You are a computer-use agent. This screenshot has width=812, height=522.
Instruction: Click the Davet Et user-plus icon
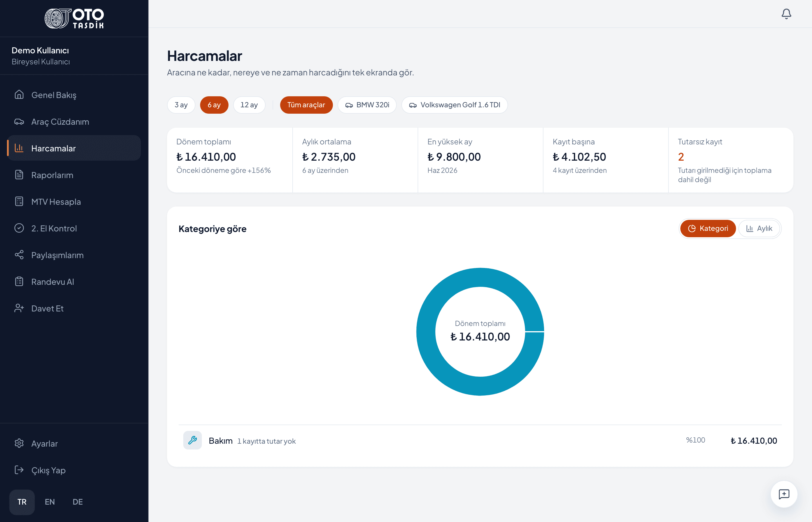click(x=19, y=308)
